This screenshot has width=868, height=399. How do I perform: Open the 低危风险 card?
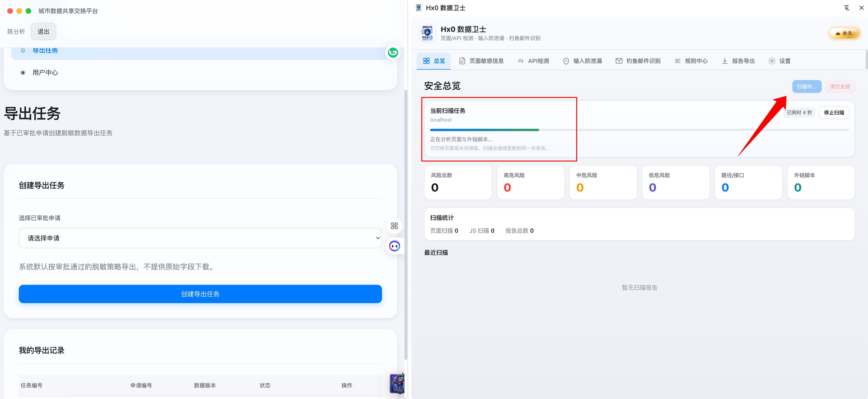(x=676, y=183)
